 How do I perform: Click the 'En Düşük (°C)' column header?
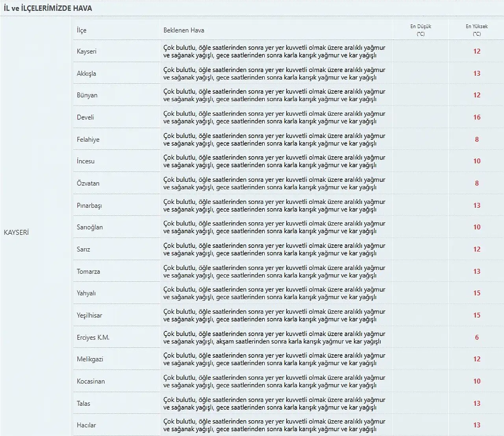pos(421,30)
